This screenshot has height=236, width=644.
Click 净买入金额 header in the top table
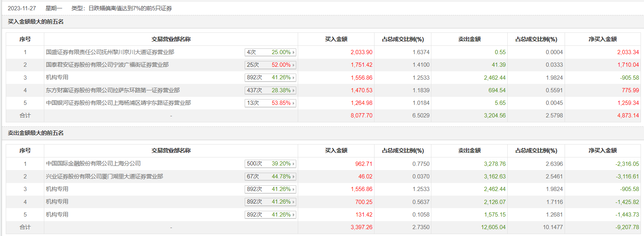(x=602, y=39)
